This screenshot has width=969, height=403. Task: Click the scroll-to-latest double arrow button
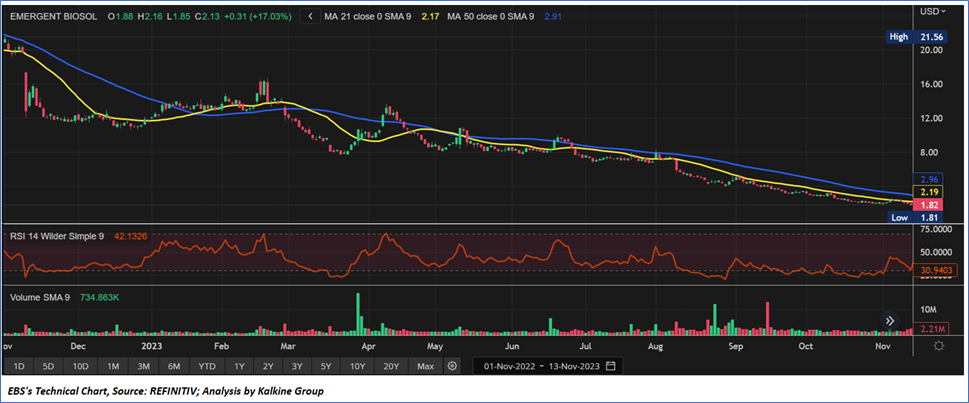coord(887,320)
